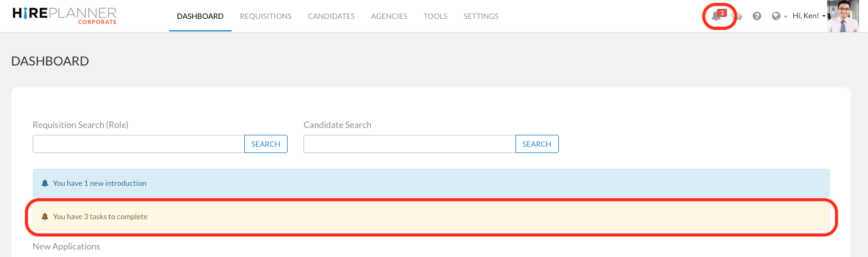Image resolution: width=868 pixels, height=257 pixels.
Task: Open the Settings menu
Action: pyautogui.click(x=481, y=16)
